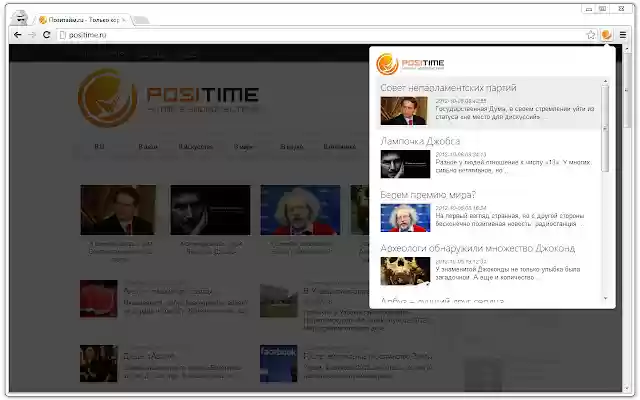This screenshot has height=400, width=640.
Task: Click the skull thumbnail in the popup
Action: pos(405,271)
